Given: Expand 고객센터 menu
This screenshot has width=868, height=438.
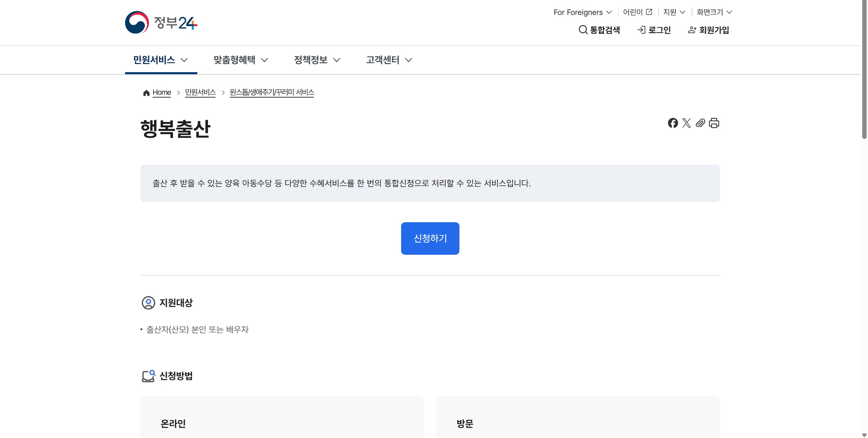Looking at the screenshot, I should click(389, 60).
